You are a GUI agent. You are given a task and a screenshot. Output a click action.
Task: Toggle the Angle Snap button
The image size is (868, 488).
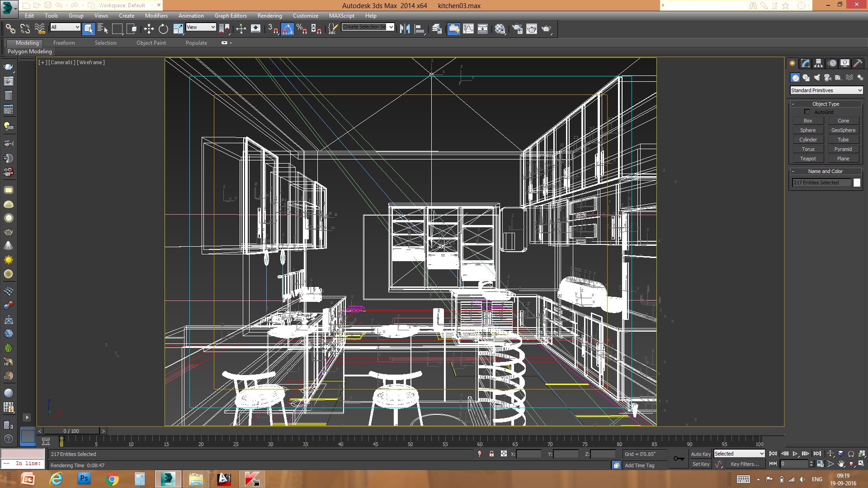click(x=288, y=29)
